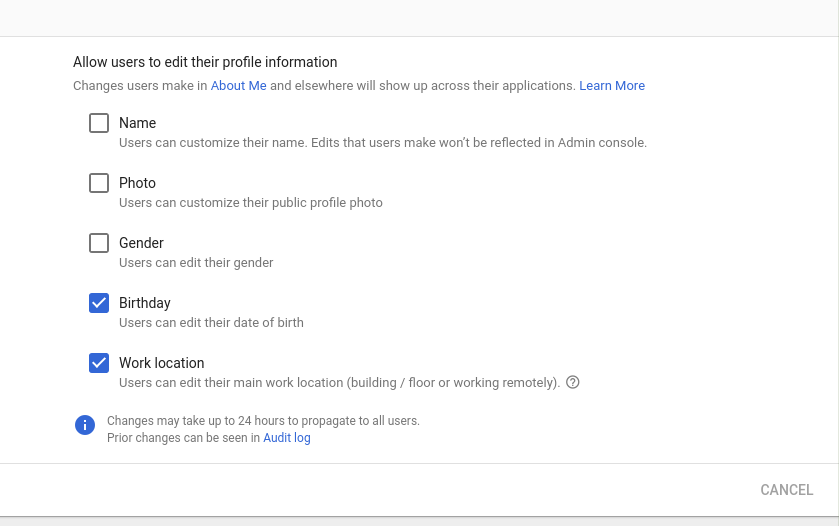
Task: Check the Gender checkbox
Action: coord(99,243)
